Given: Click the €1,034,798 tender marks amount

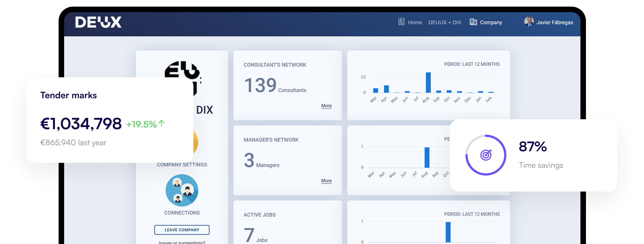Looking at the screenshot, I should [81, 123].
